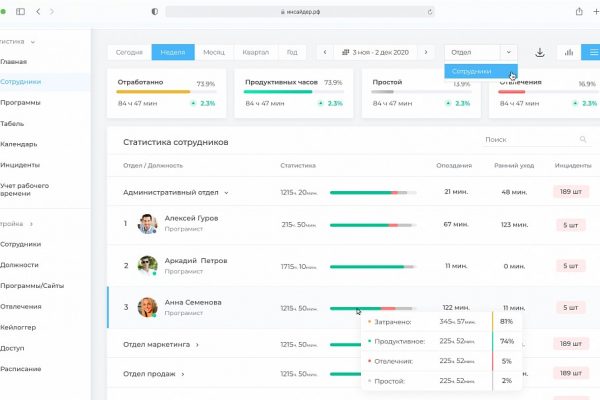Image resolution: width=600 pixels, height=400 pixels.
Task: Open Должности settings in the sidebar
Action: (x=19, y=265)
